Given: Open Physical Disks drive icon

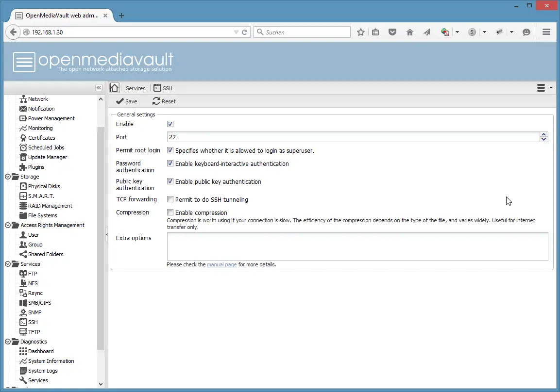Looking at the screenshot, I should (23, 186).
